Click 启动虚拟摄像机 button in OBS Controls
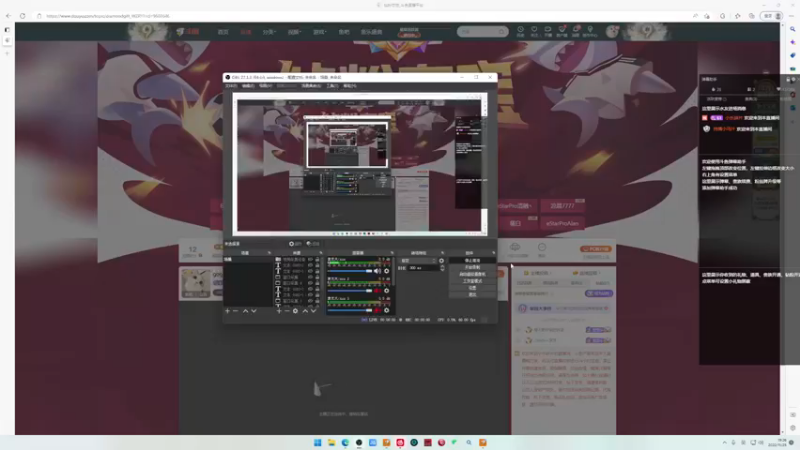 pos(473,274)
